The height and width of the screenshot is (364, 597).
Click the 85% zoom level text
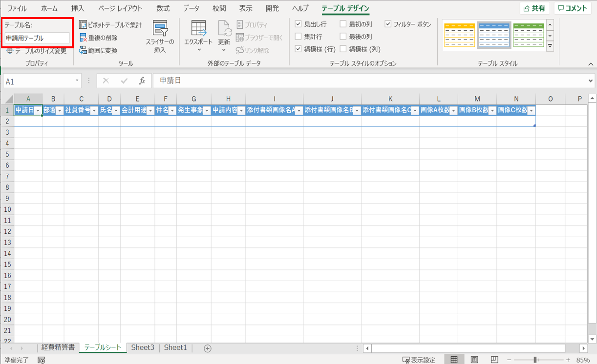[583, 360]
